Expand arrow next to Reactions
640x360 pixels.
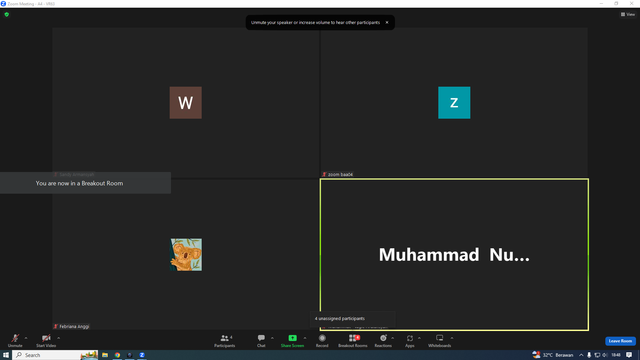click(393, 338)
